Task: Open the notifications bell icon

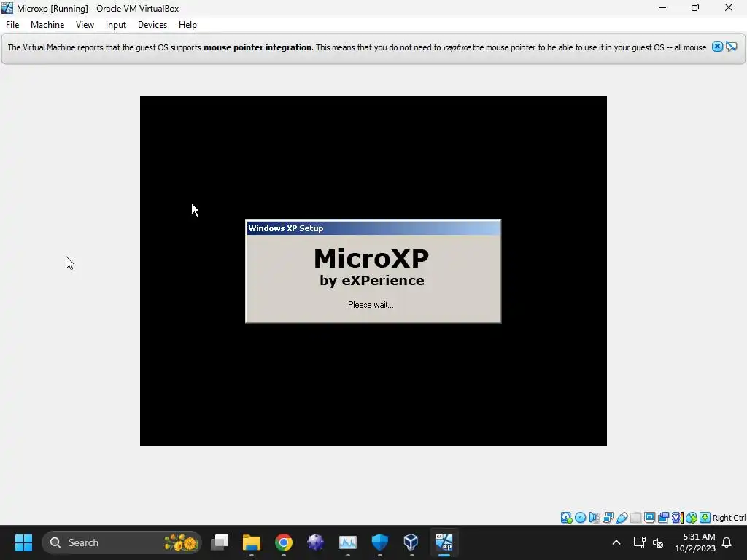Action: 727,542
